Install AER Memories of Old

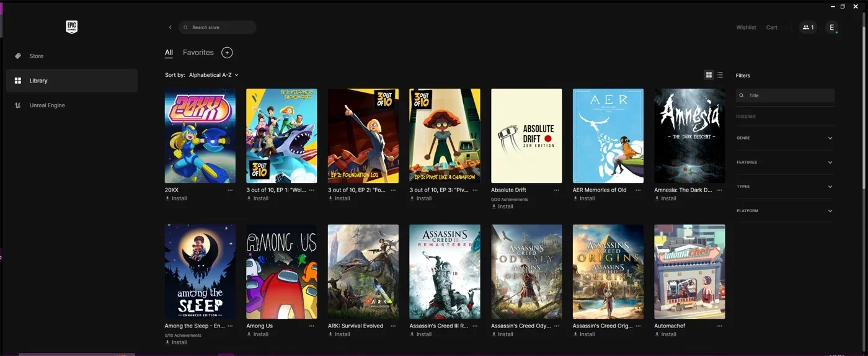pos(584,198)
